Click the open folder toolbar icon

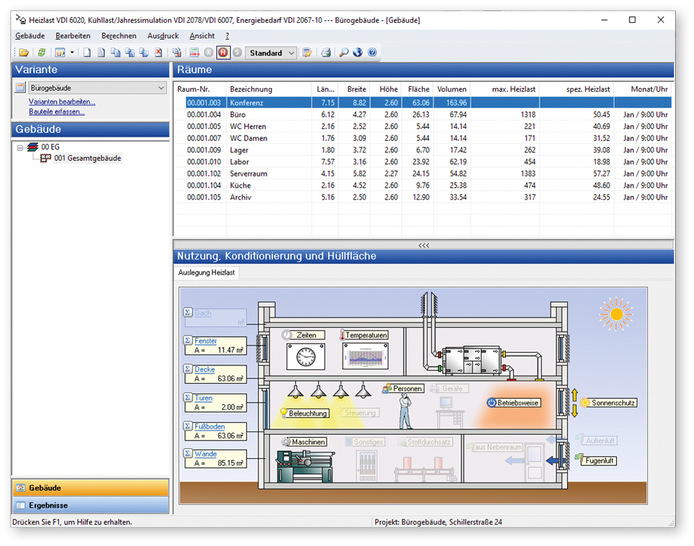tap(22, 52)
